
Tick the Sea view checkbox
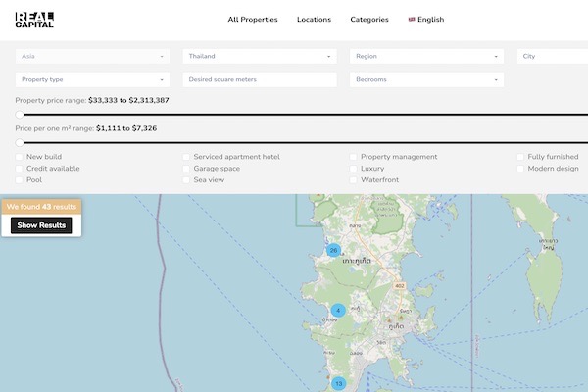pos(186,180)
